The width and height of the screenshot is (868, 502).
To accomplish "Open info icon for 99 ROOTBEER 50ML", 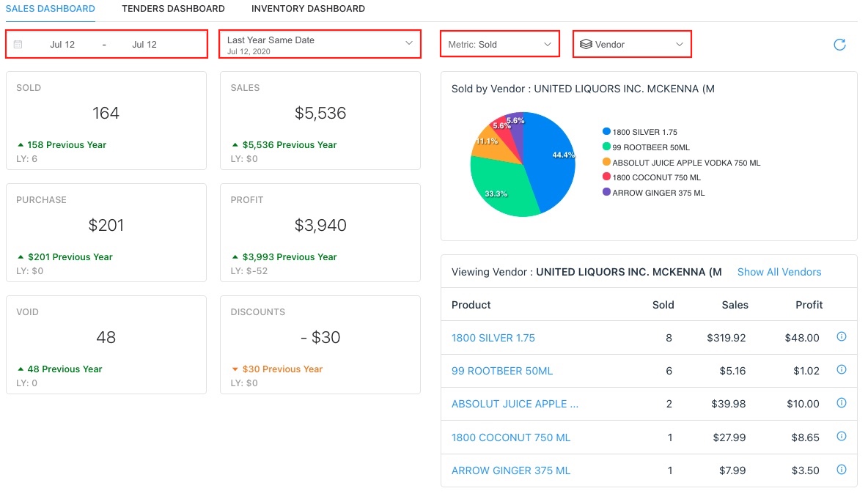I will click(842, 370).
